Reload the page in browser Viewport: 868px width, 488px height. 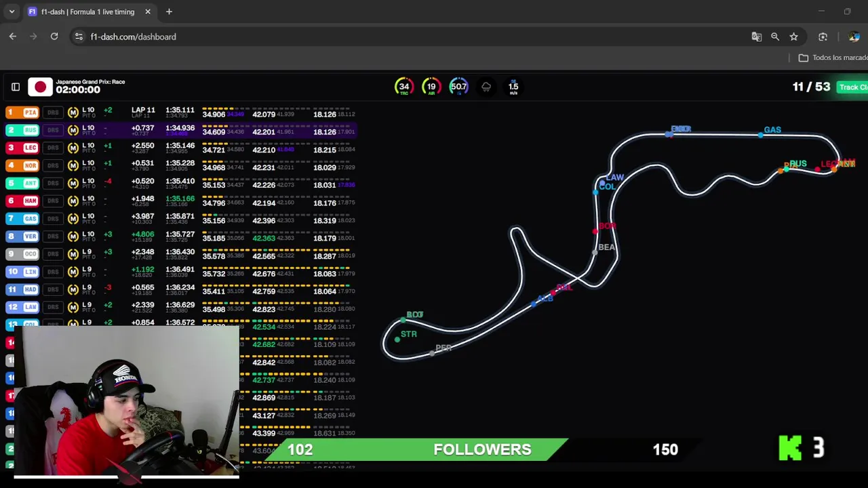(54, 37)
